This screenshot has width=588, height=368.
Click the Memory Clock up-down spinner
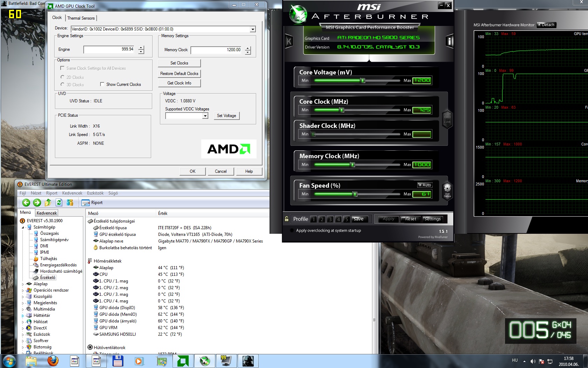(x=248, y=50)
